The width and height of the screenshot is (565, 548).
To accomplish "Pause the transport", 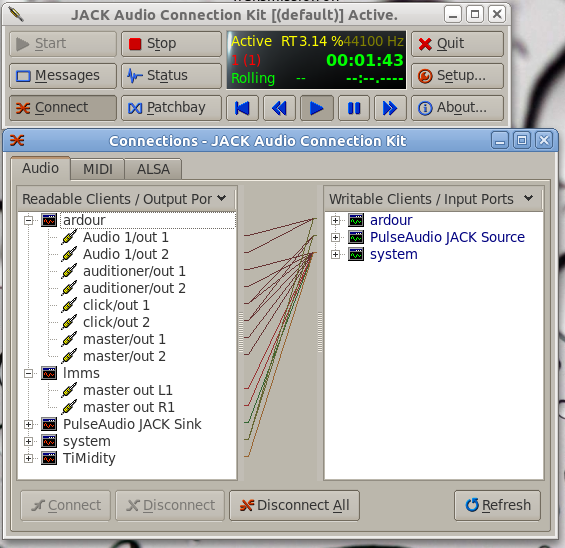I will click(354, 108).
